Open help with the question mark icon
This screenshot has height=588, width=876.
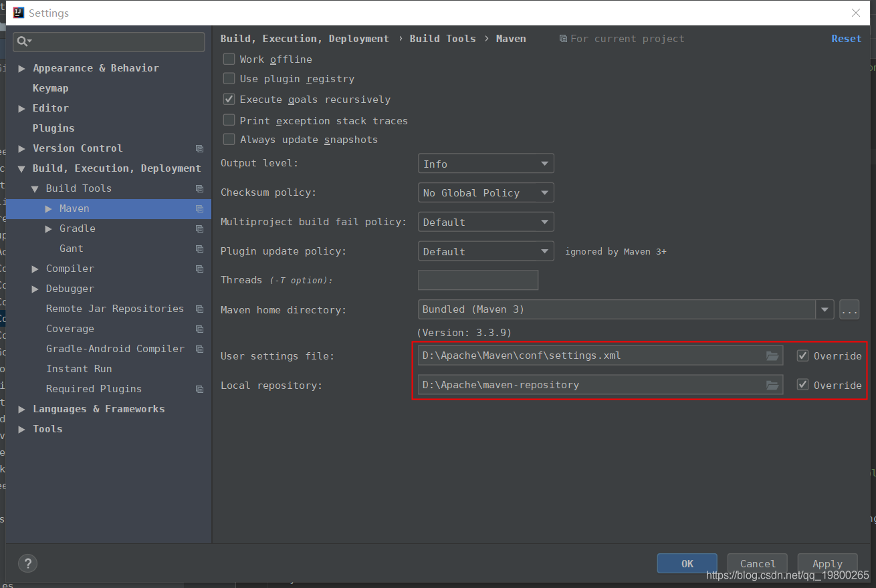coord(27,563)
